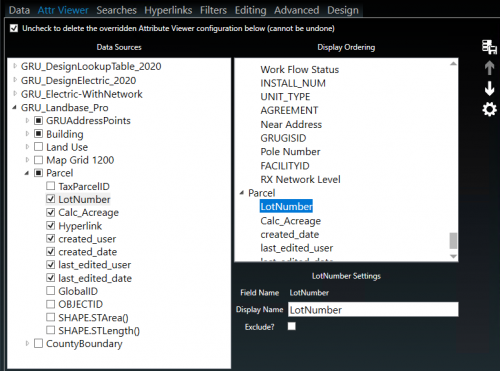This screenshot has width=500, height=371.
Task: Open the Advanced tab
Action: (297, 10)
